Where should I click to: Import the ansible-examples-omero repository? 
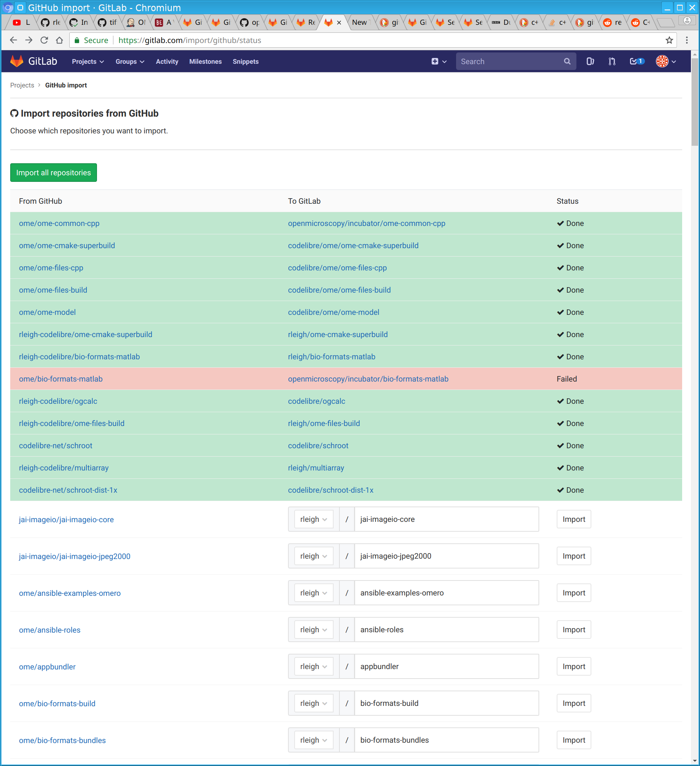coord(574,593)
